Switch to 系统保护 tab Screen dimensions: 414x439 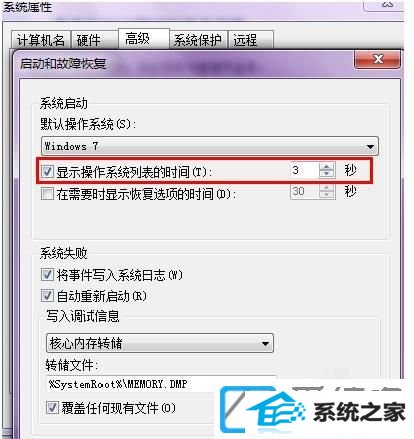pyautogui.click(x=198, y=40)
